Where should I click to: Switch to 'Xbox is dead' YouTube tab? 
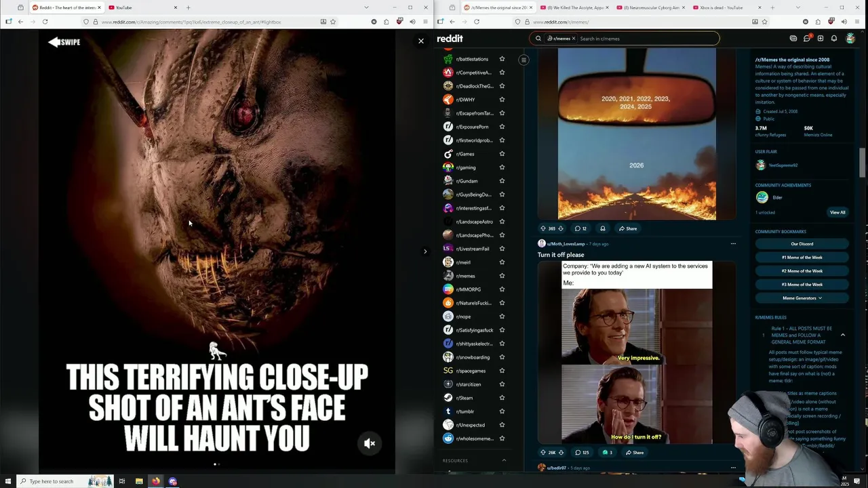tap(728, 7)
